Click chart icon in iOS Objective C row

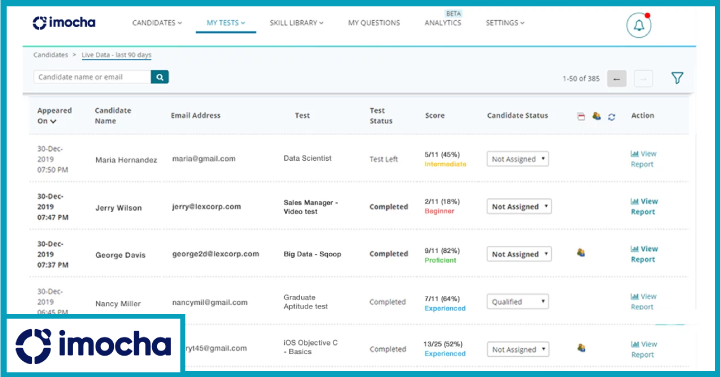click(635, 344)
